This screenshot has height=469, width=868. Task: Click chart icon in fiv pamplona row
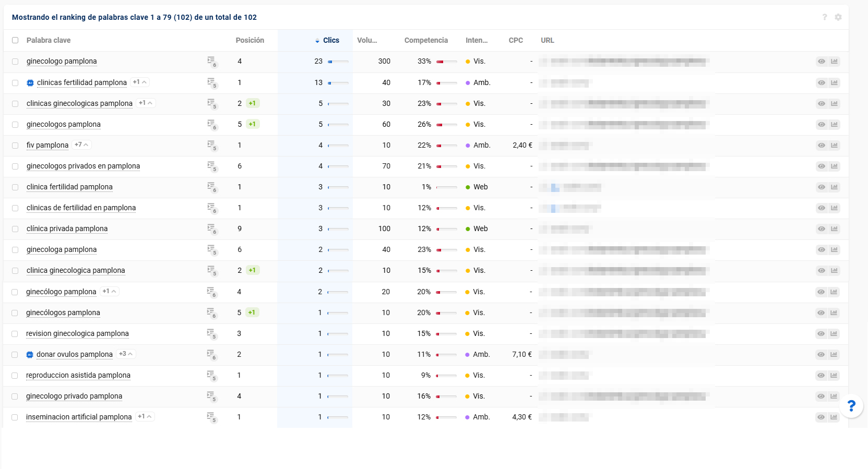(834, 145)
